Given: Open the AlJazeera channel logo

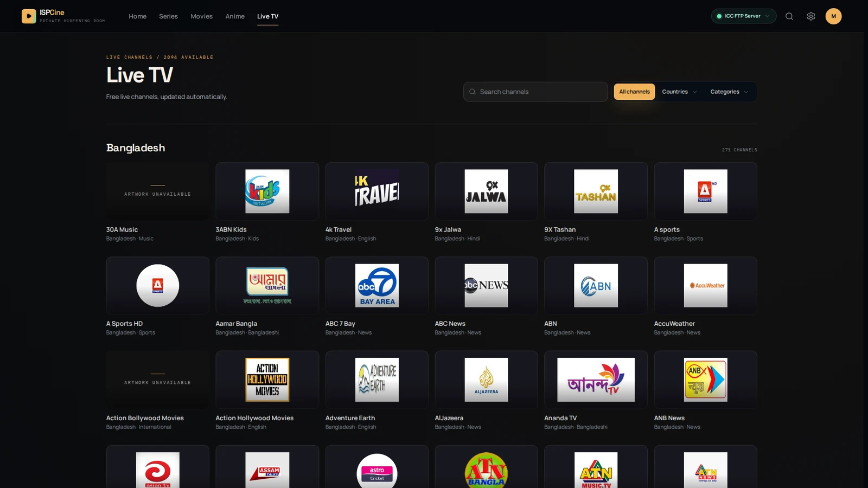Looking at the screenshot, I should point(487,380).
